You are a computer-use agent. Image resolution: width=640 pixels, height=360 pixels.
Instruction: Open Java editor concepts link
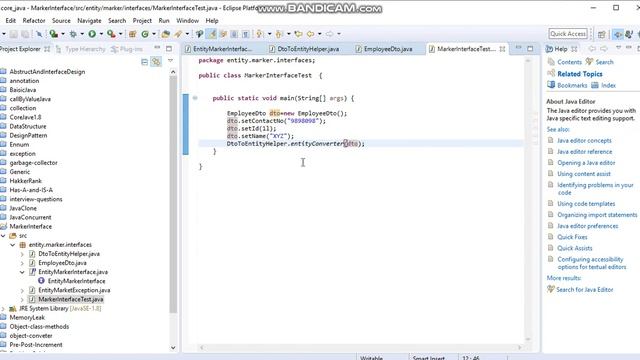click(584, 140)
